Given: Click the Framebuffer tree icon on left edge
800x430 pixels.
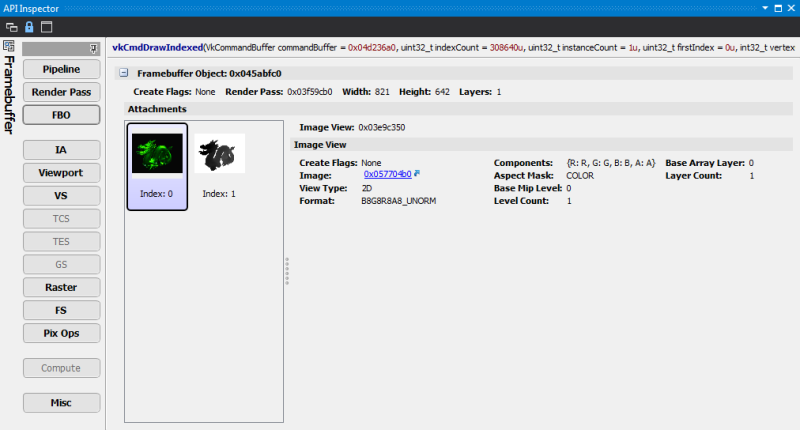Looking at the screenshot, I should (x=8, y=46).
